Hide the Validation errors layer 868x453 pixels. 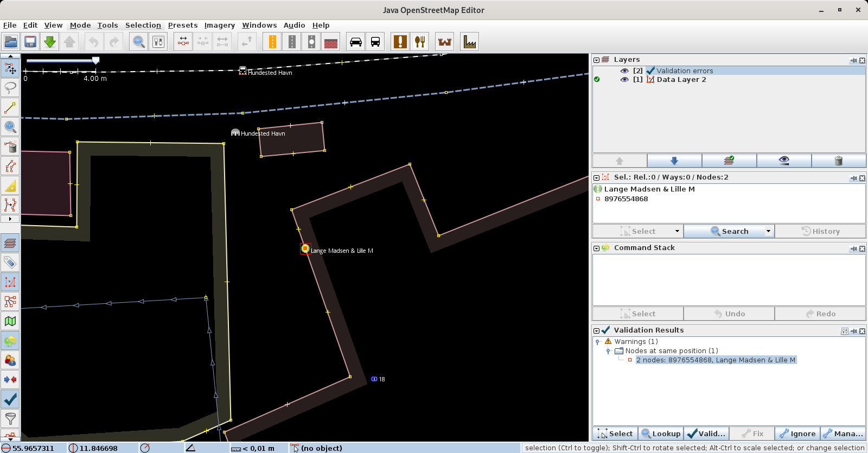pyautogui.click(x=624, y=71)
